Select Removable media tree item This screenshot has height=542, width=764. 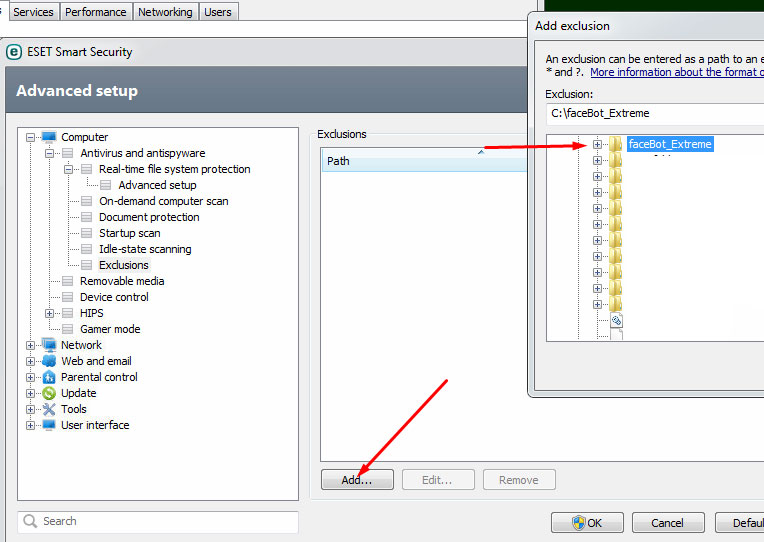(122, 281)
